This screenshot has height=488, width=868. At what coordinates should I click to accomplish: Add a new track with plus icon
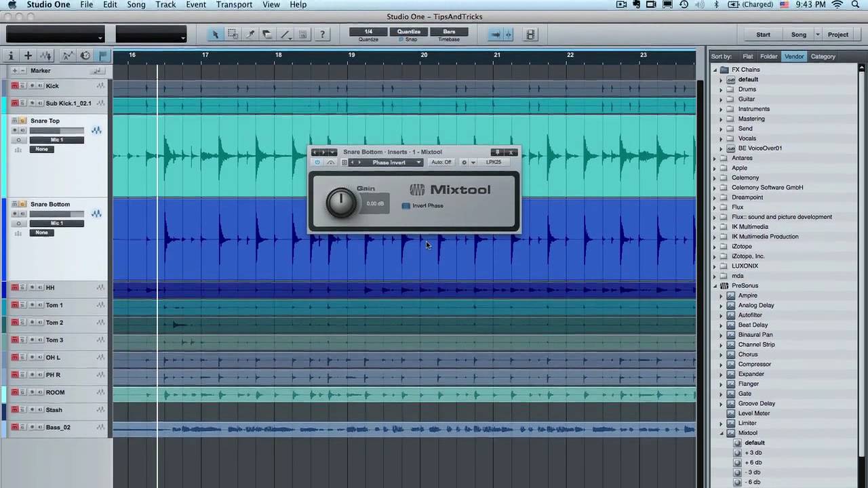tap(28, 56)
